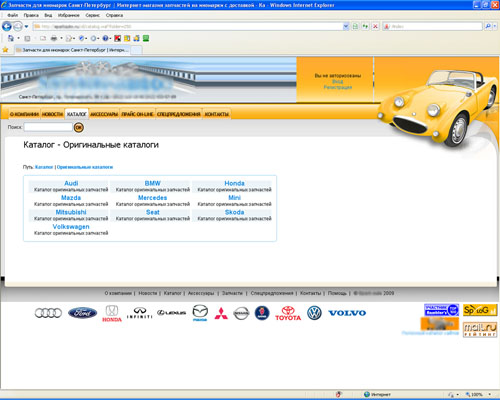500x400 pixels.
Task: Open the Favorites star icon
Action: pos(5,50)
